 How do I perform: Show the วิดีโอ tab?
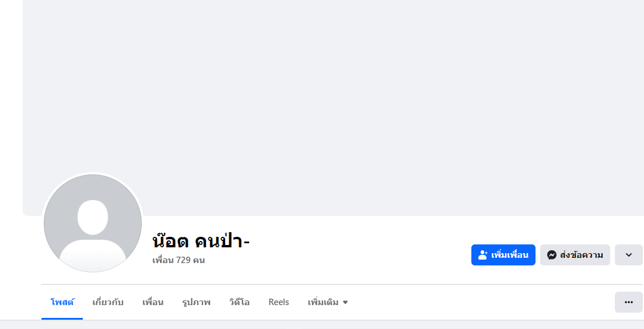[x=239, y=302]
